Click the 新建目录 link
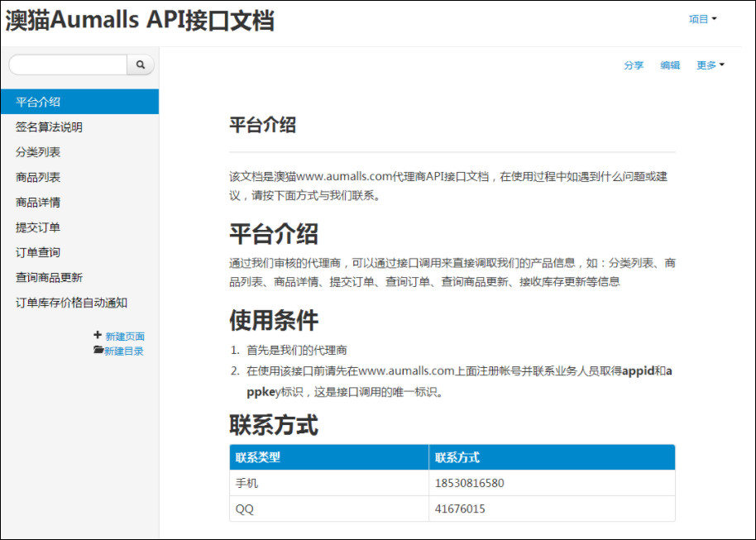756x540 pixels. (124, 351)
